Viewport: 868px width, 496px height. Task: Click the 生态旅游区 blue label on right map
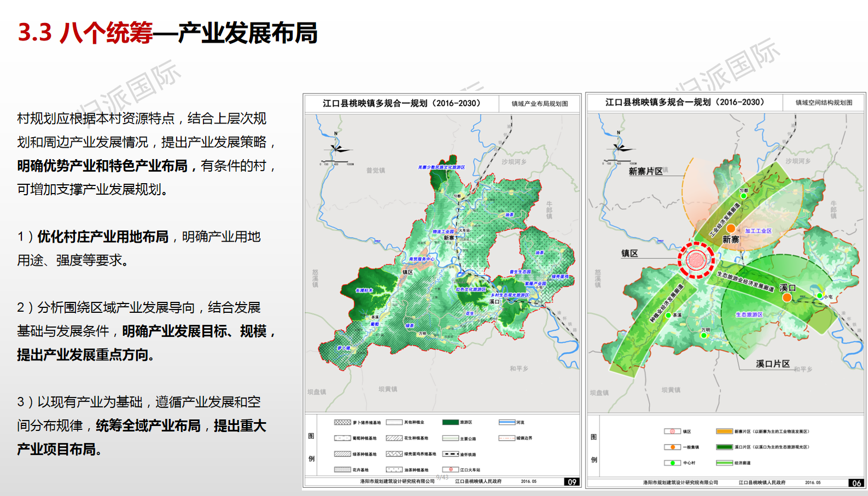tap(749, 314)
